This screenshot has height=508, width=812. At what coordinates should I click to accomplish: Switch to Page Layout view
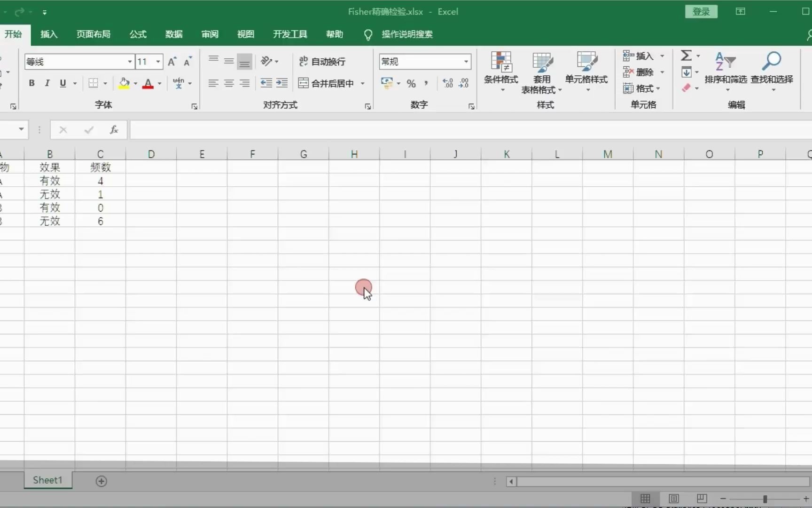[673, 499]
